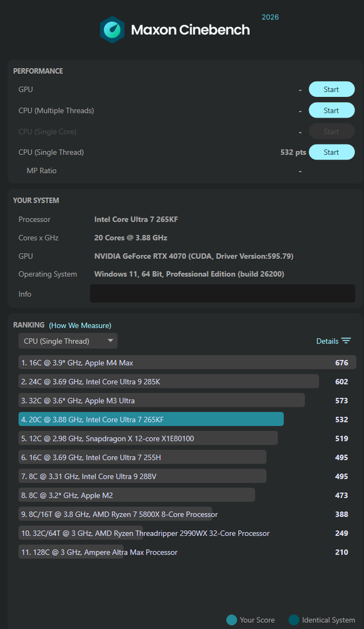Open the CPU (Single Thread) ranking dropdown
Image resolution: width=364 pixels, height=629 pixels.
[68, 341]
